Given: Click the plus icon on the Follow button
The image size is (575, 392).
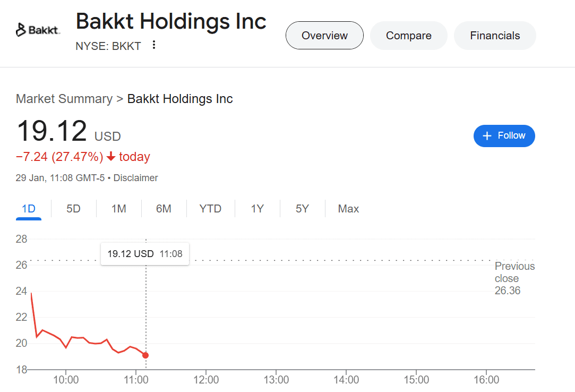Looking at the screenshot, I should tap(487, 136).
